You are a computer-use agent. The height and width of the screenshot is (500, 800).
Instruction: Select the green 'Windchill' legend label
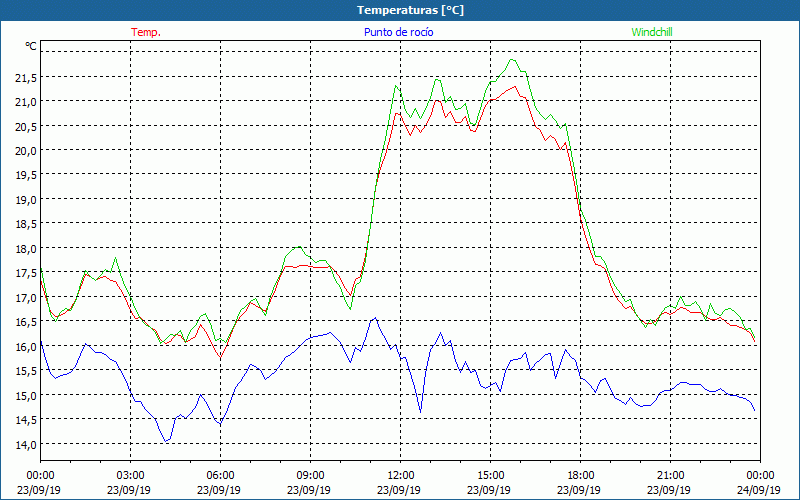tap(652, 32)
